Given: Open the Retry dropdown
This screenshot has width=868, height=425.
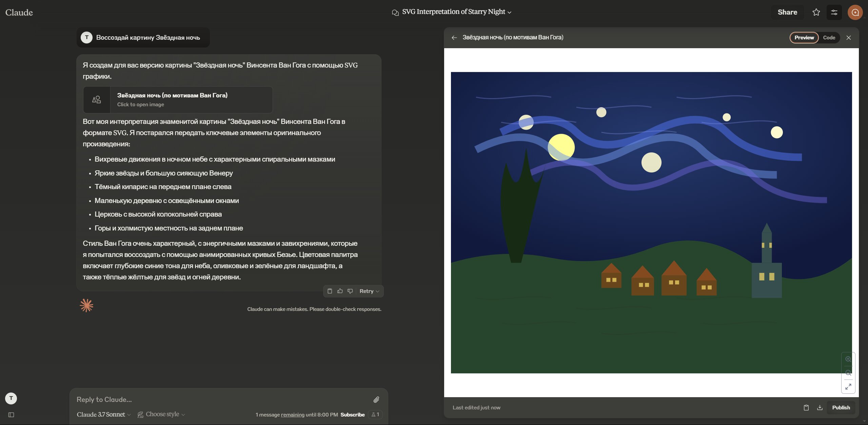Looking at the screenshot, I should click(369, 291).
